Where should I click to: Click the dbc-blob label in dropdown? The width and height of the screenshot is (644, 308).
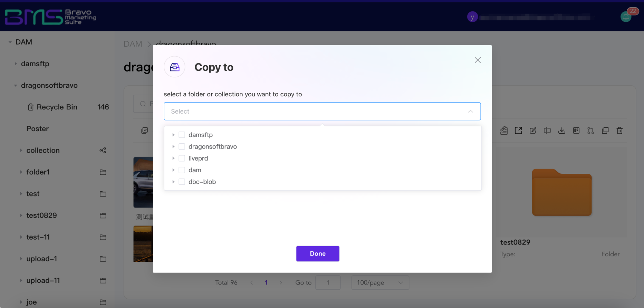(202, 182)
